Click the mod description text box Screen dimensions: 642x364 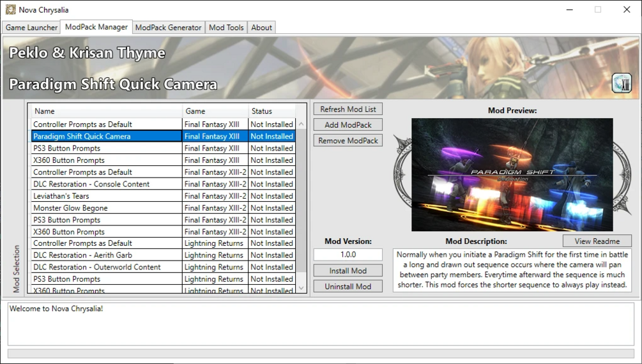point(512,270)
